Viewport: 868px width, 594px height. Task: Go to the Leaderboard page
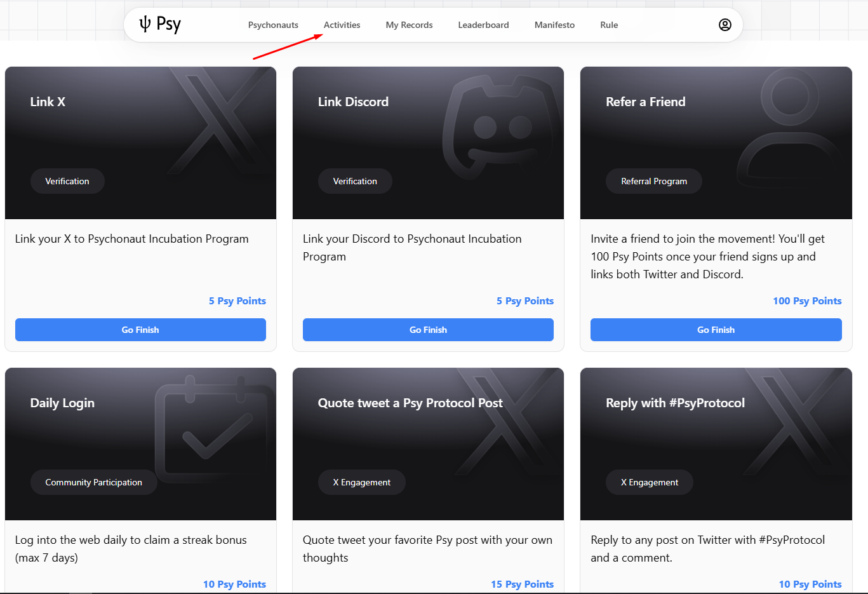(483, 25)
